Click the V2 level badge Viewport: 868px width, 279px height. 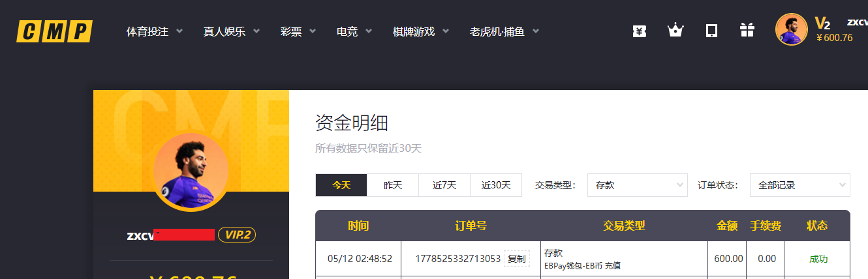822,23
